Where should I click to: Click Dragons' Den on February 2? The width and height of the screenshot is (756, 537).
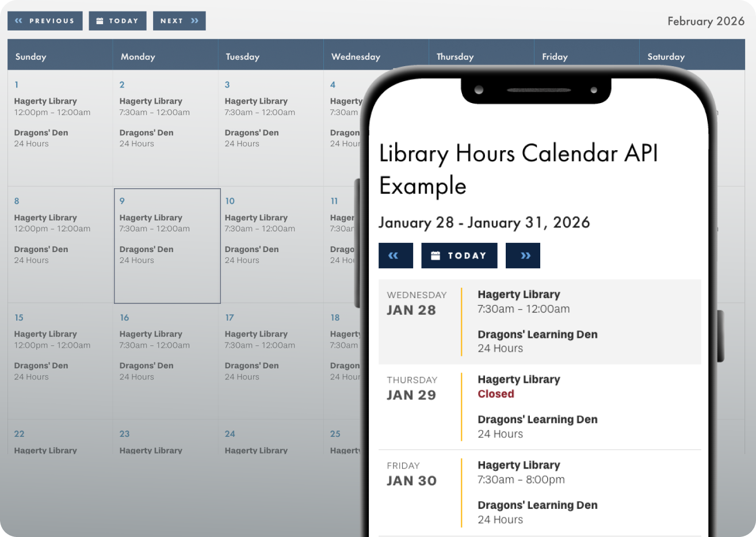coord(146,133)
